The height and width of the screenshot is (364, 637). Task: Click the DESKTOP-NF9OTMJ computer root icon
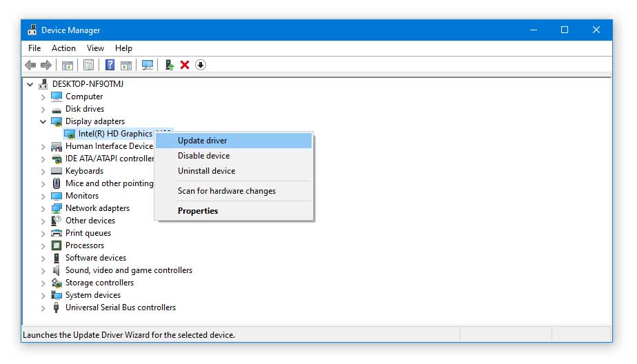[x=43, y=84]
